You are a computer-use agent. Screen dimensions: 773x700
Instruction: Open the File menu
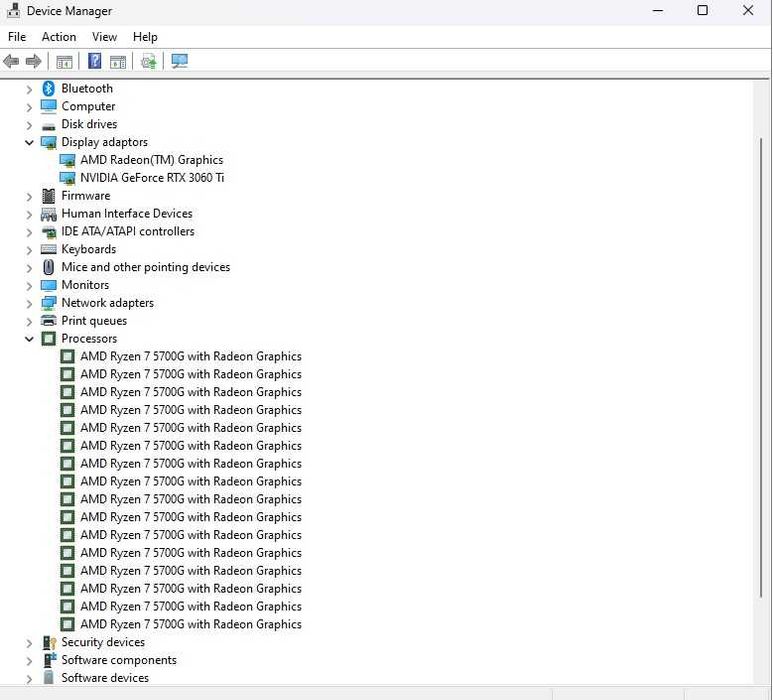[x=17, y=37]
